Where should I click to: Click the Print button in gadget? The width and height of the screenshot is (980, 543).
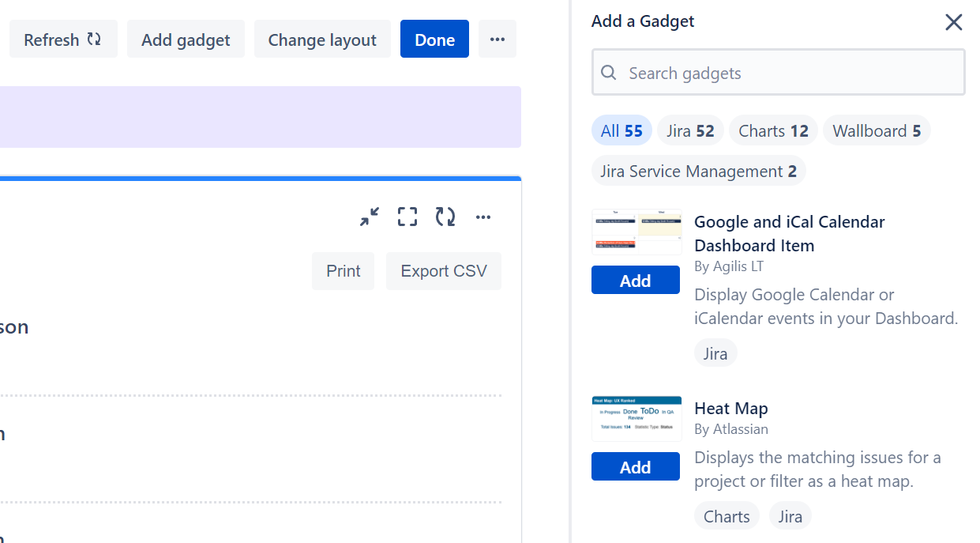point(343,271)
